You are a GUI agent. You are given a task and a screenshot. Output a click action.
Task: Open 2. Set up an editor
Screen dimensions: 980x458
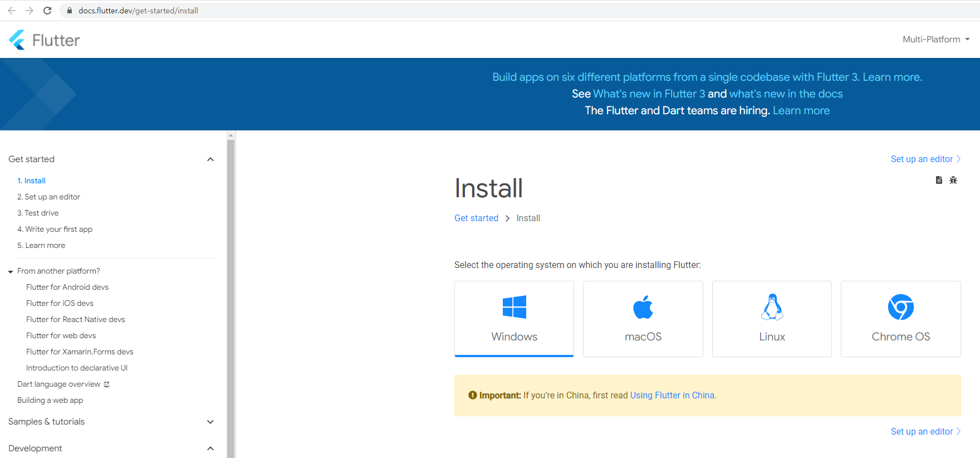(x=48, y=197)
